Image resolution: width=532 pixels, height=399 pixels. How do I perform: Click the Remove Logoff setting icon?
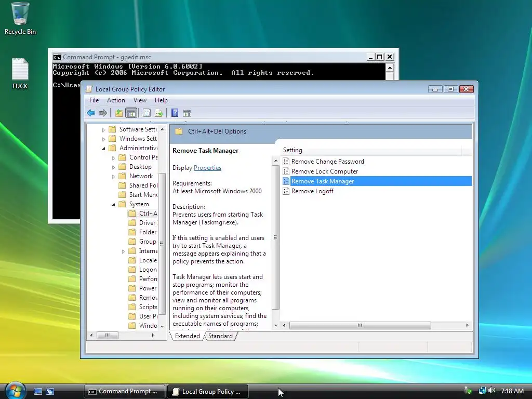[286, 191]
